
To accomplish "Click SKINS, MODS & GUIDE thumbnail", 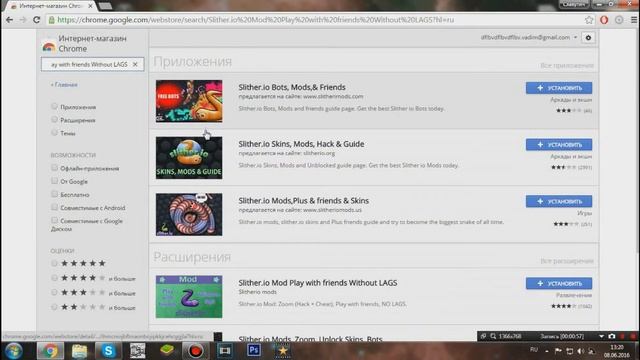I will pos(189,158).
